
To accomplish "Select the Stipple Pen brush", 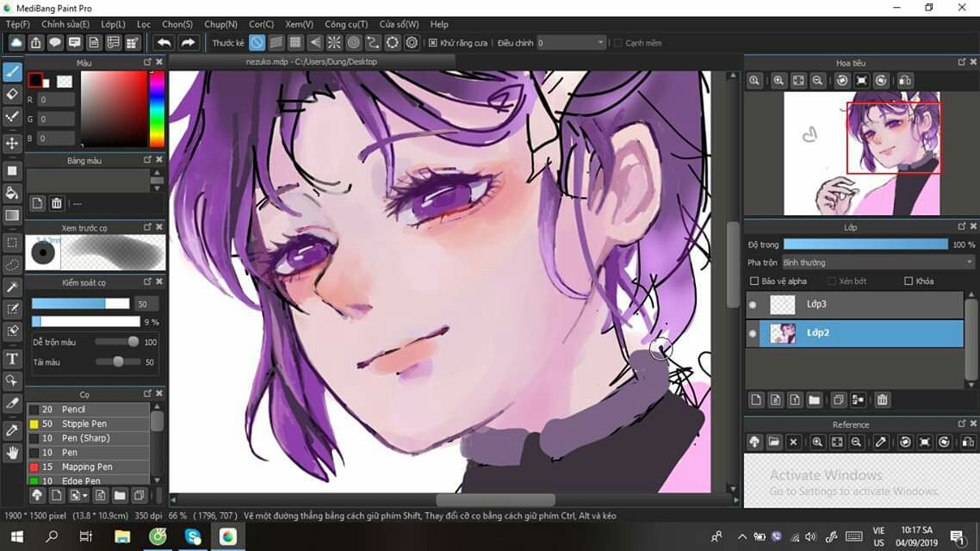I will pyautogui.click(x=84, y=424).
